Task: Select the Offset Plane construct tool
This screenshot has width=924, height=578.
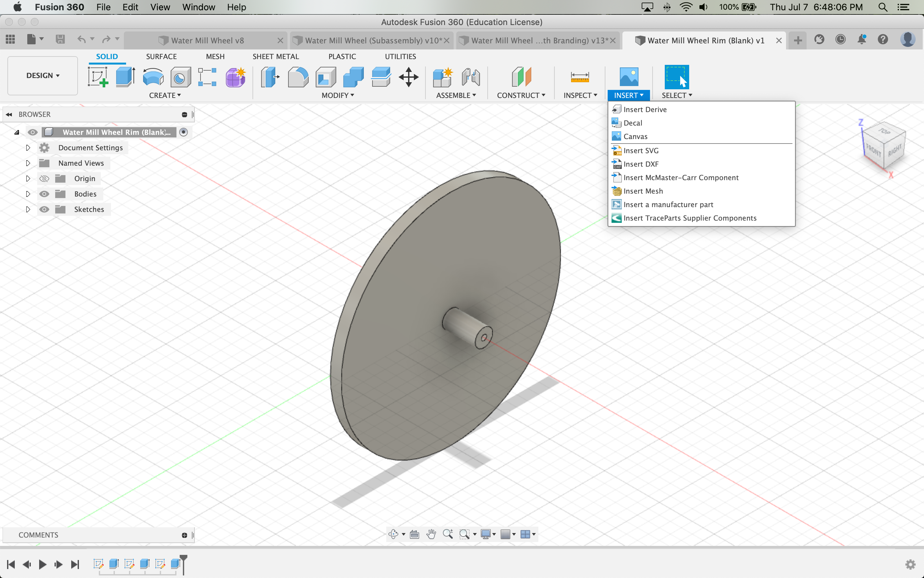Action: 521,76
